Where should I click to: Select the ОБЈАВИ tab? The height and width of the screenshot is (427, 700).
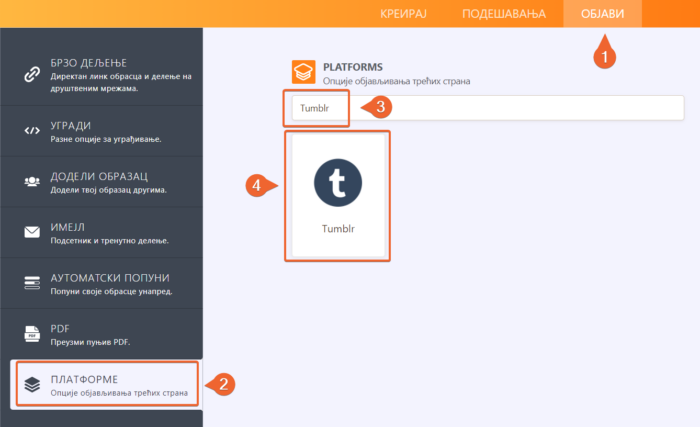602,14
